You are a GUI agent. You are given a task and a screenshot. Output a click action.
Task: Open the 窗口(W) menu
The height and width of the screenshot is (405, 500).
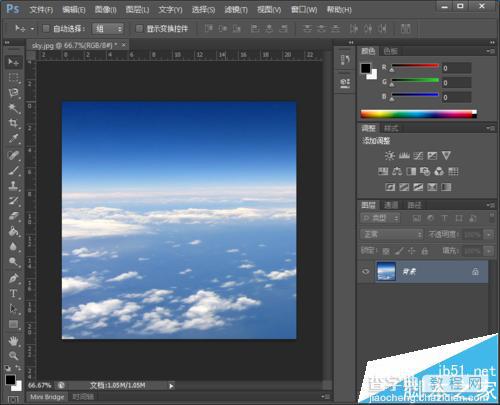point(304,10)
